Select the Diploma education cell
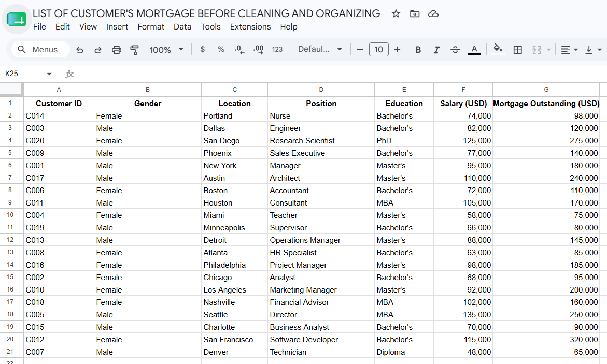Screen dimensions: 607x364 pyautogui.click(x=404, y=352)
